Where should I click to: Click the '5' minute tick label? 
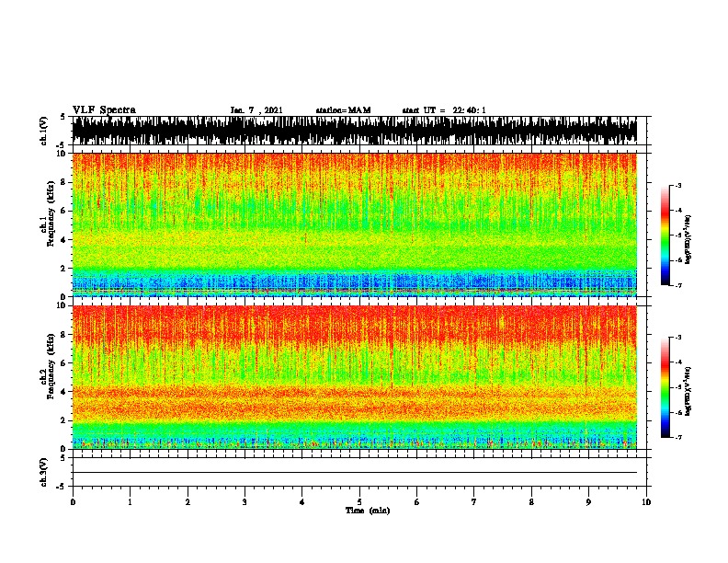tap(359, 502)
